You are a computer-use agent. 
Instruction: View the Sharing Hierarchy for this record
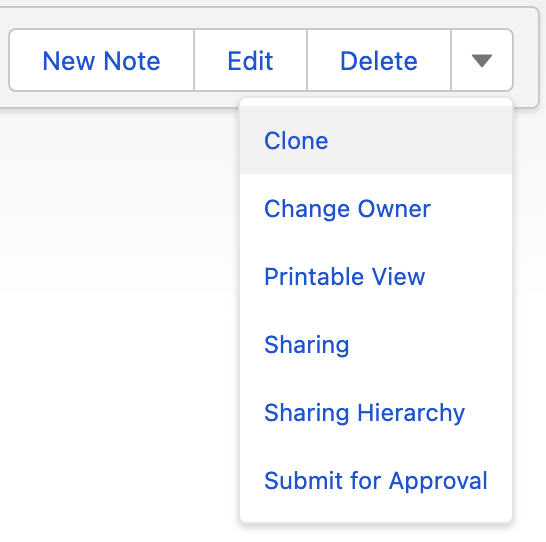click(376, 413)
